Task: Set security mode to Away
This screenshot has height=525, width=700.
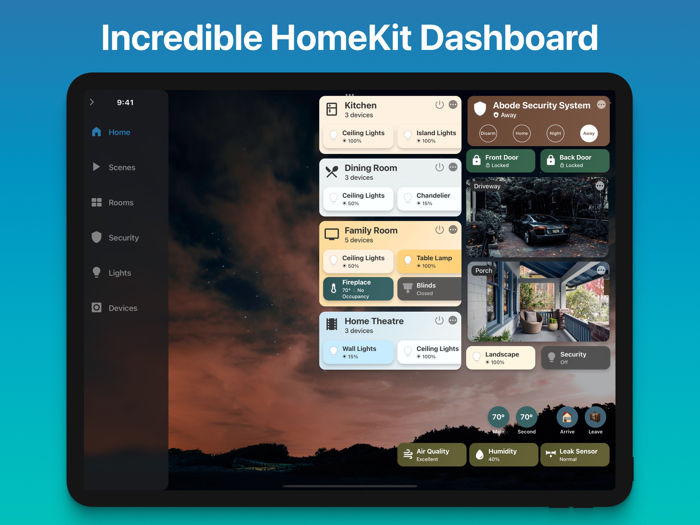Action: (x=589, y=133)
